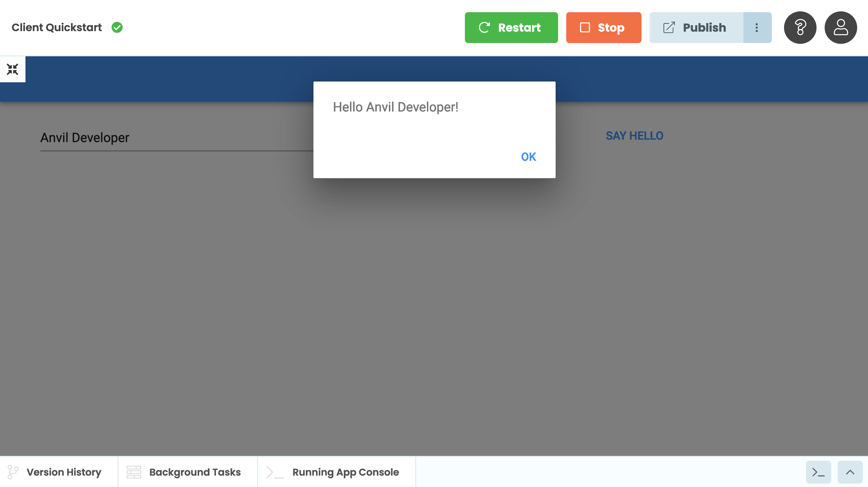This screenshot has width=868, height=487.
Task: Open Anvil help via question mark icon
Action: 800,27
